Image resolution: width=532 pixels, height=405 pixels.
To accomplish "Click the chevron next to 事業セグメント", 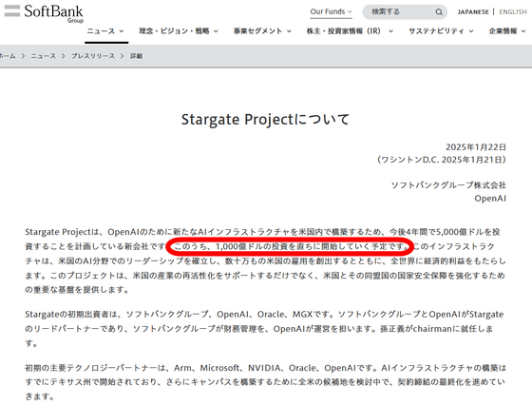I will (x=289, y=31).
